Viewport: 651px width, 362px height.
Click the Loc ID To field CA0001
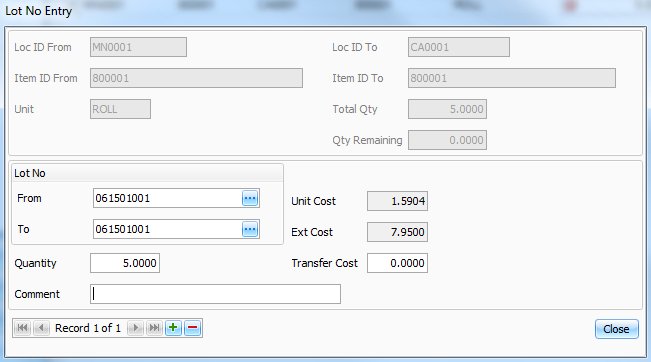[x=459, y=47]
